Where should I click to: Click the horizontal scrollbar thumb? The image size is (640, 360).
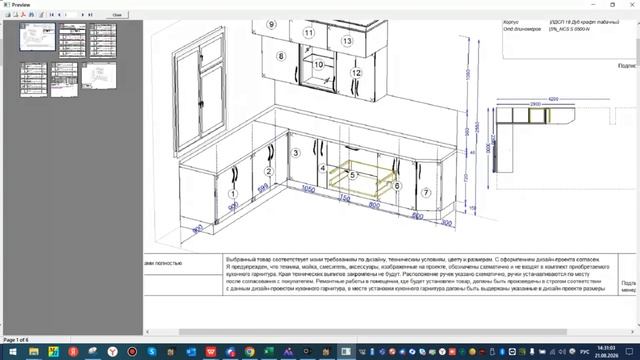point(373,332)
